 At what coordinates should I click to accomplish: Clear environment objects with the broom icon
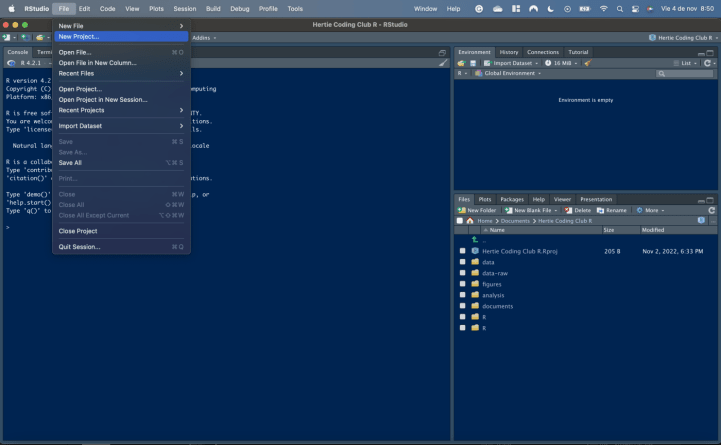tap(588, 63)
